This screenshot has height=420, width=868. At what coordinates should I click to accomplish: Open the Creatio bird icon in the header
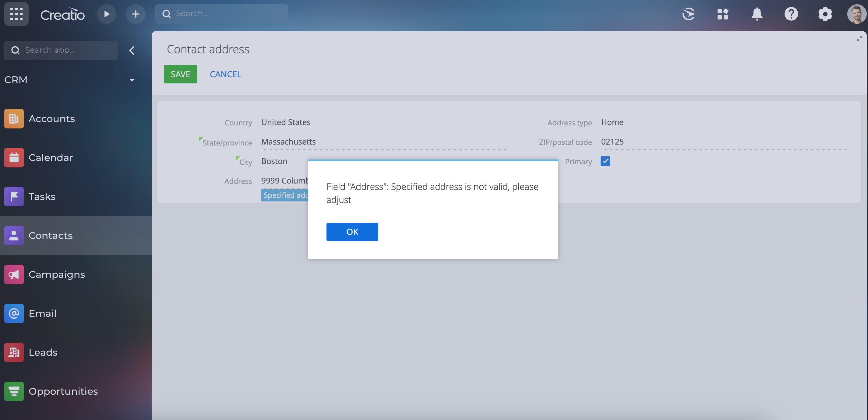point(688,14)
